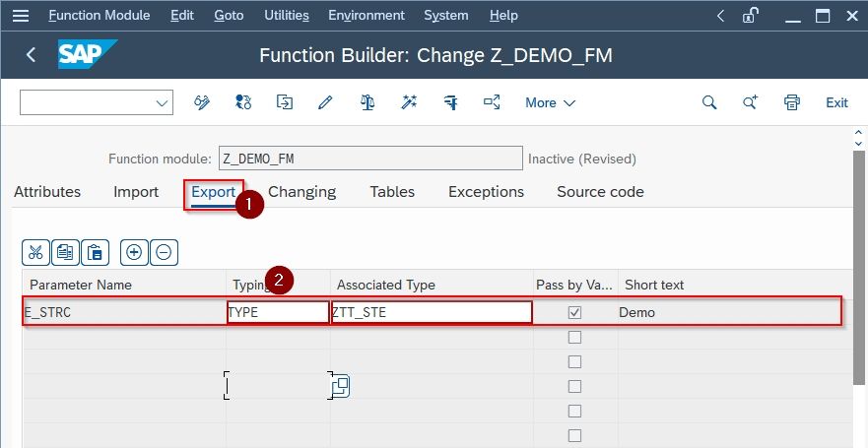Click the Insert Row plus icon
Screen dimensions: 868x448
click(x=134, y=253)
